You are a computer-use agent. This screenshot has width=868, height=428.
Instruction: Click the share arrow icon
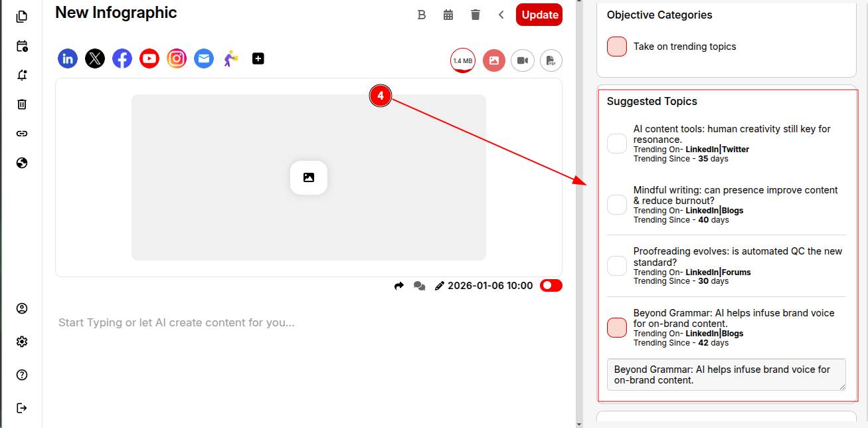(399, 286)
